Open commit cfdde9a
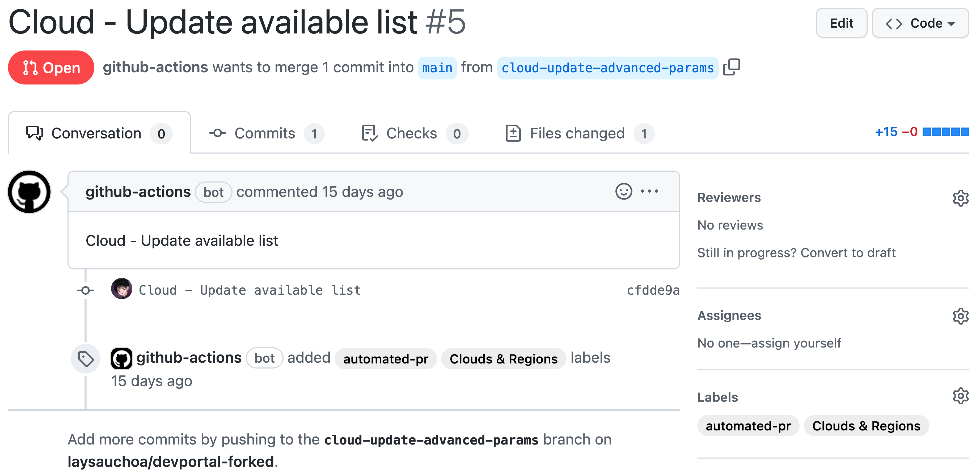Screen dimensions: 980x474 pos(653,290)
